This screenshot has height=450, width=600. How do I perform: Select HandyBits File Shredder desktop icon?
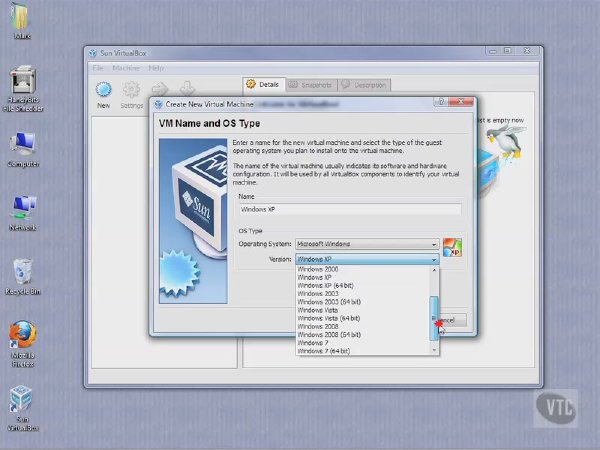(23, 88)
